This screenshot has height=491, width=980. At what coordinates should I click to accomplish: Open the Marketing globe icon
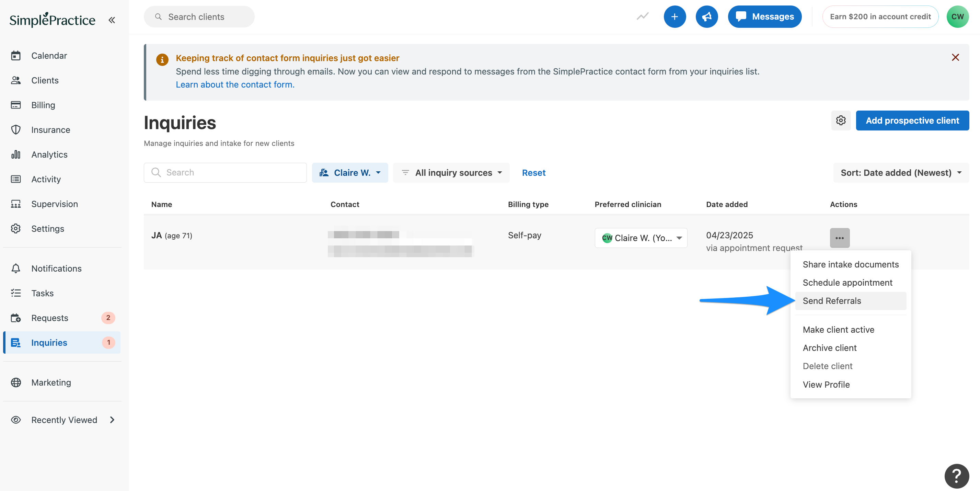pyautogui.click(x=15, y=382)
